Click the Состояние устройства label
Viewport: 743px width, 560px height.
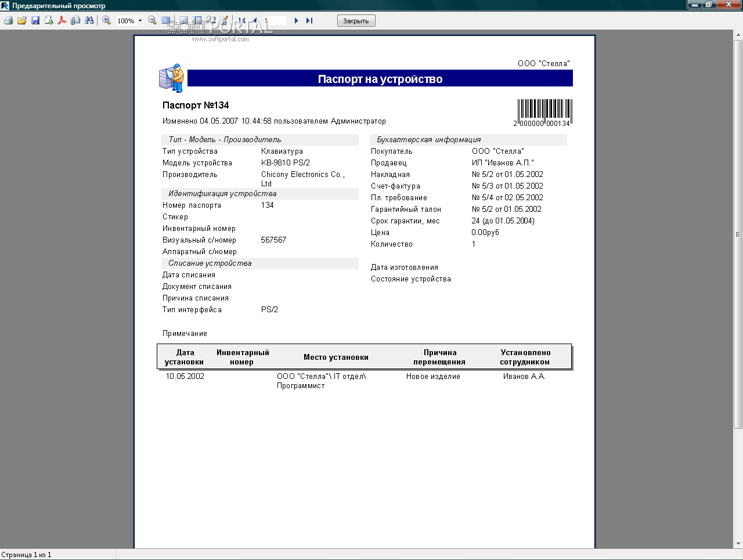pyautogui.click(x=411, y=279)
